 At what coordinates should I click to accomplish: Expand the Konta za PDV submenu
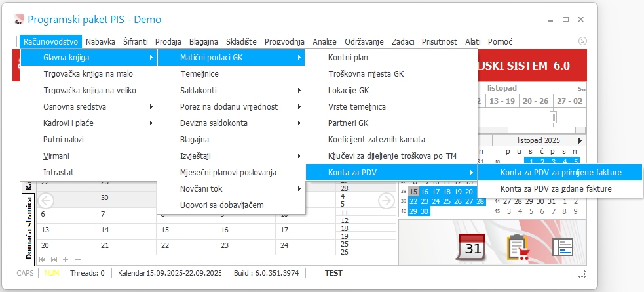tap(391, 173)
